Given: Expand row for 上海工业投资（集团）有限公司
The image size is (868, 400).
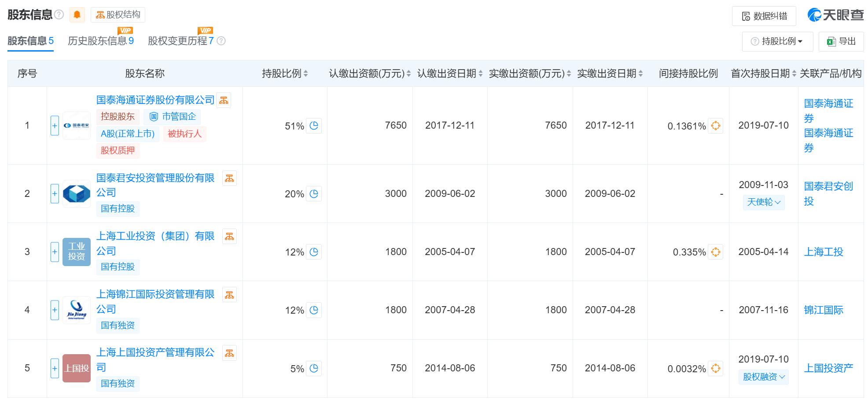Looking at the screenshot, I should [55, 252].
